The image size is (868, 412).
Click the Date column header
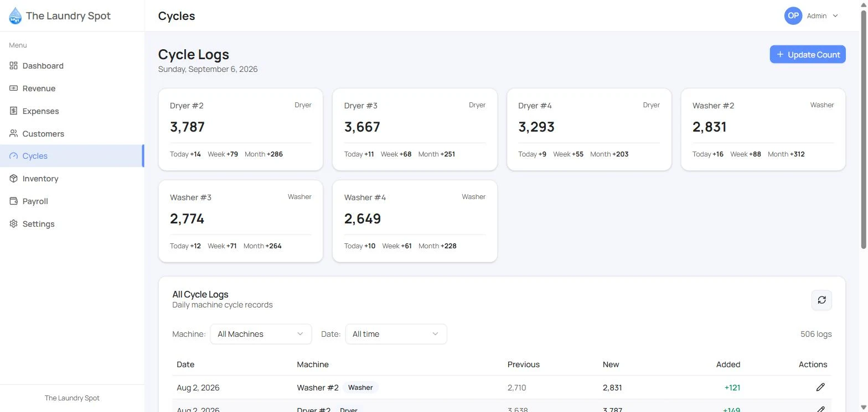[185, 364]
